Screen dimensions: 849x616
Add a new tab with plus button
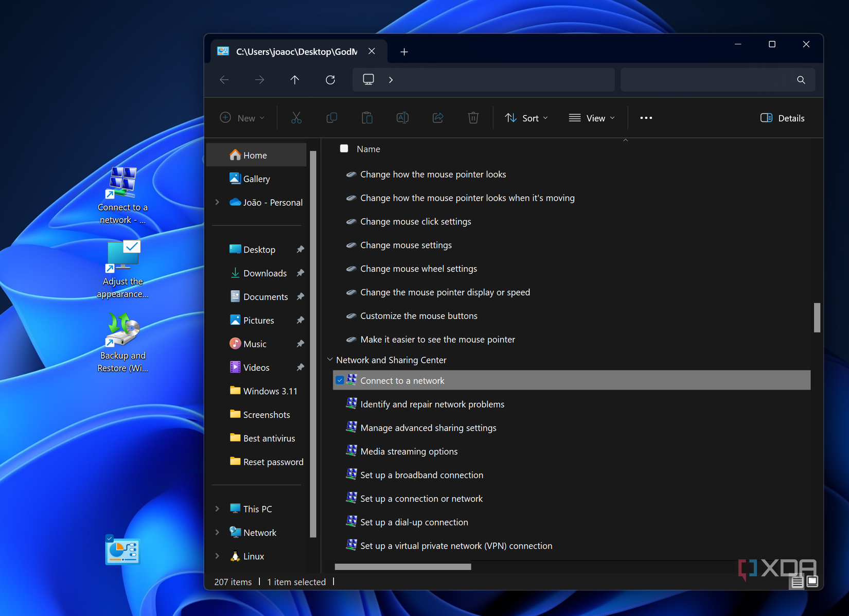(x=404, y=52)
